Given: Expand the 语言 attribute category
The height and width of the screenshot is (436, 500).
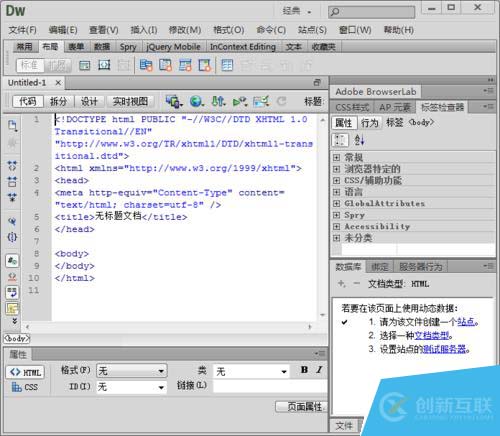Looking at the screenshot, I should pos(337,192).
